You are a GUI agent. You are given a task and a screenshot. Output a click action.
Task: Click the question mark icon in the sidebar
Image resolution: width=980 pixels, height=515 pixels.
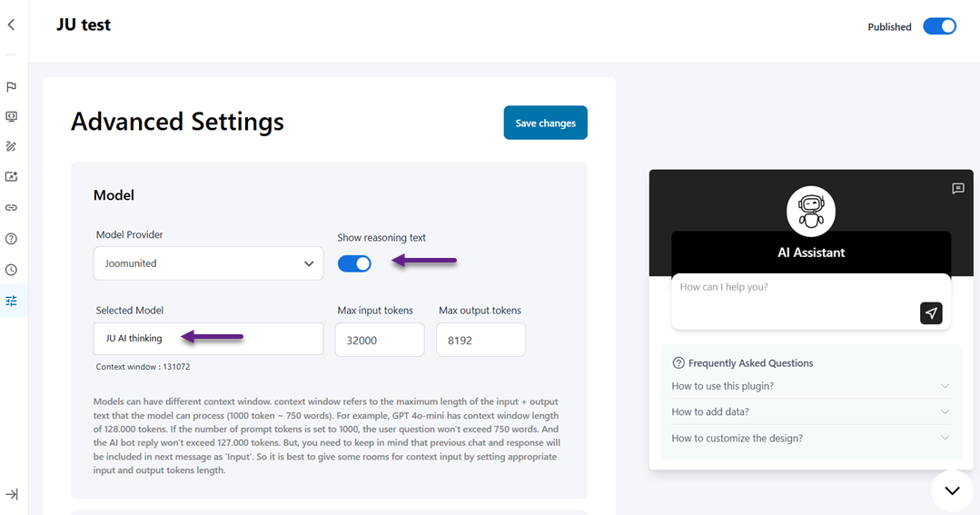(11, 239)
